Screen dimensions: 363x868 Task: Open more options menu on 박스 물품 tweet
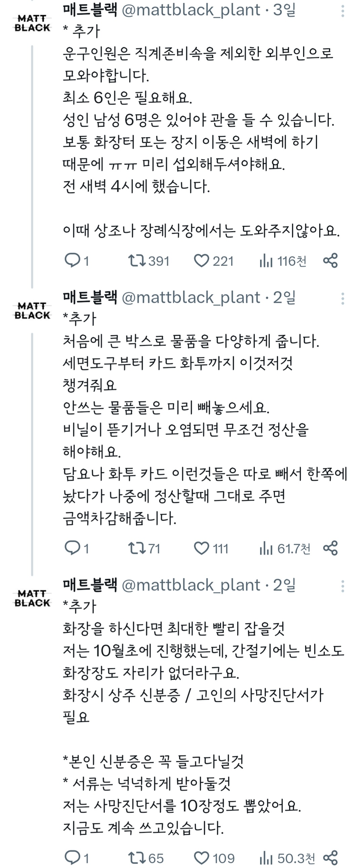click(x=343, y=298)
